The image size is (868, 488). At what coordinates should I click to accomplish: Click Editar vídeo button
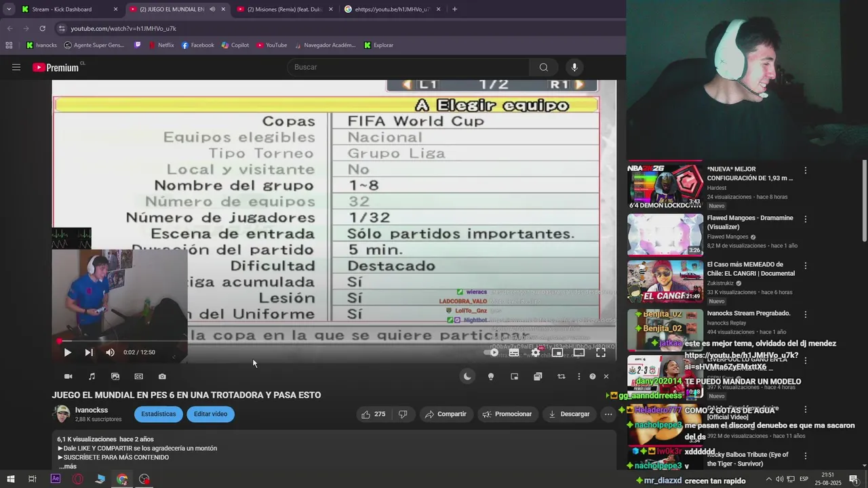[210, 414]
